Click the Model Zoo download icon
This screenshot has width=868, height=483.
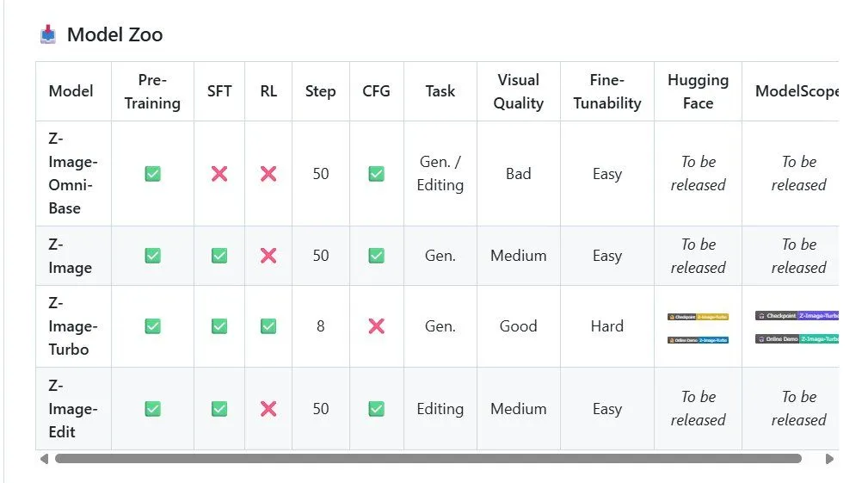click(48, 34)
